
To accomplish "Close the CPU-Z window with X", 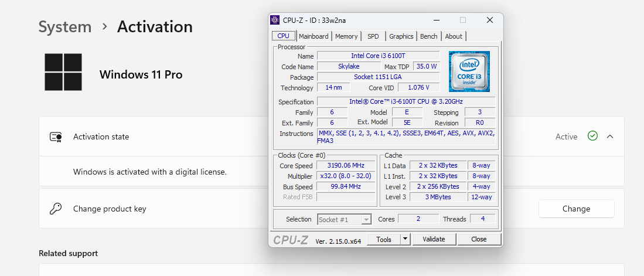I will pyautogui.click(x=489, y=20).
